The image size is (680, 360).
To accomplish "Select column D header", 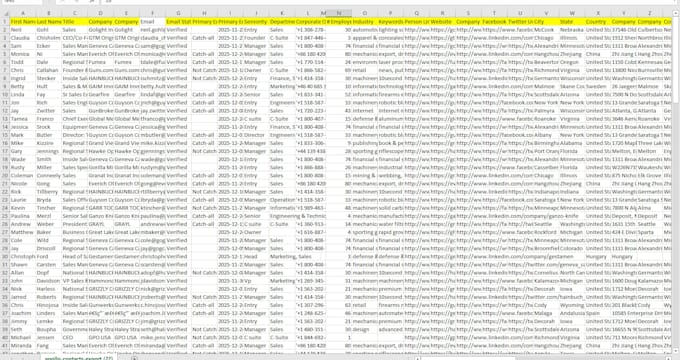I will 101,13.
